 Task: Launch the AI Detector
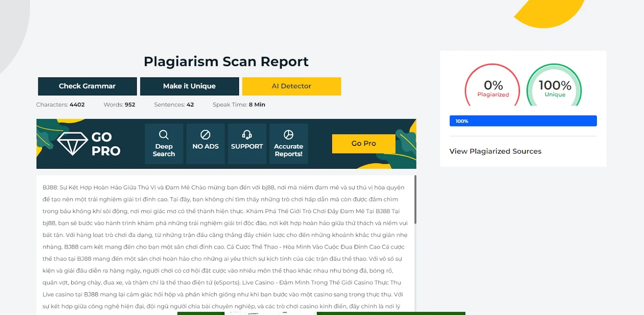click(x=291, y=86)
